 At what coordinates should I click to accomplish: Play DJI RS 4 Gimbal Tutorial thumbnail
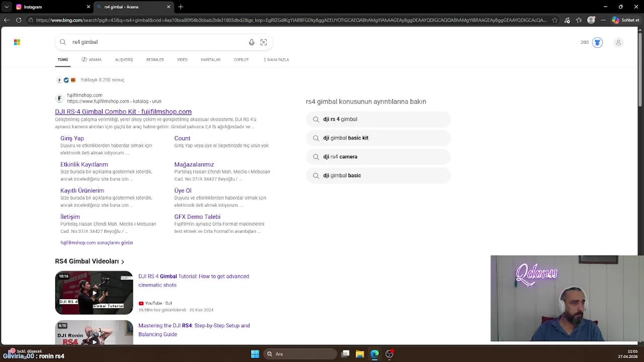94,293
